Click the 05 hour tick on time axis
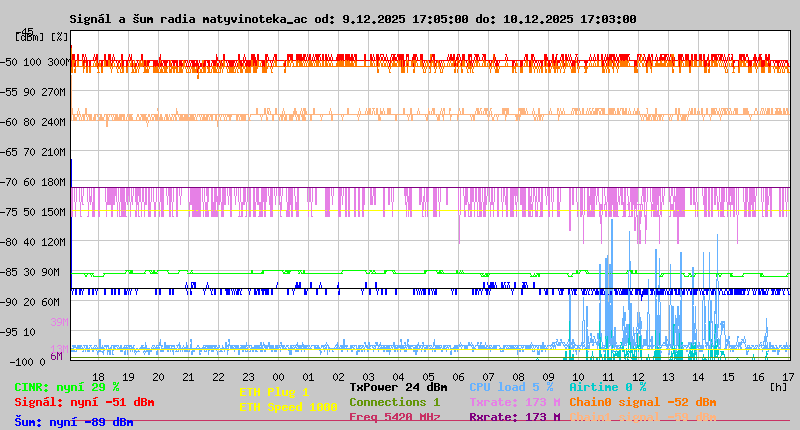Image resolution: width=800 pixels, height=430 pixels. 429,377
